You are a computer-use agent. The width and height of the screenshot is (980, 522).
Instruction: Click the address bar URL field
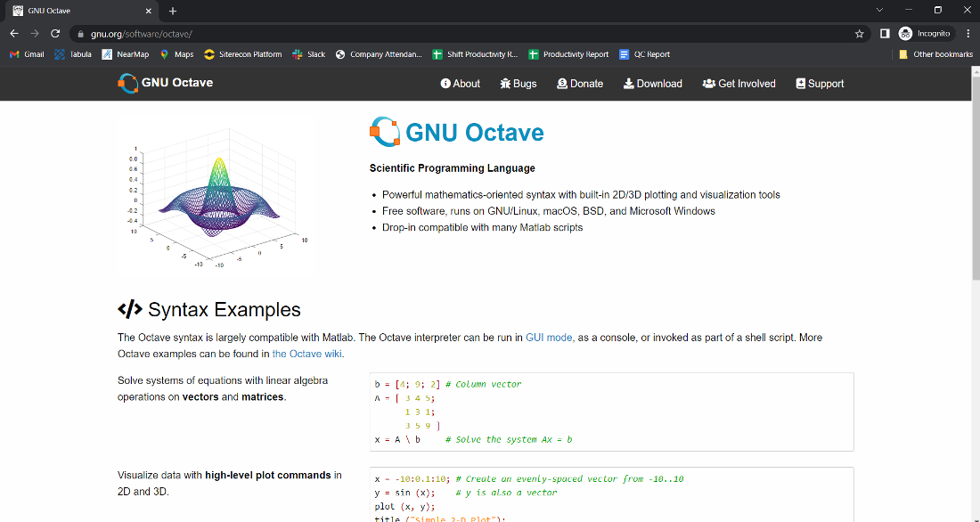(469, 34)
